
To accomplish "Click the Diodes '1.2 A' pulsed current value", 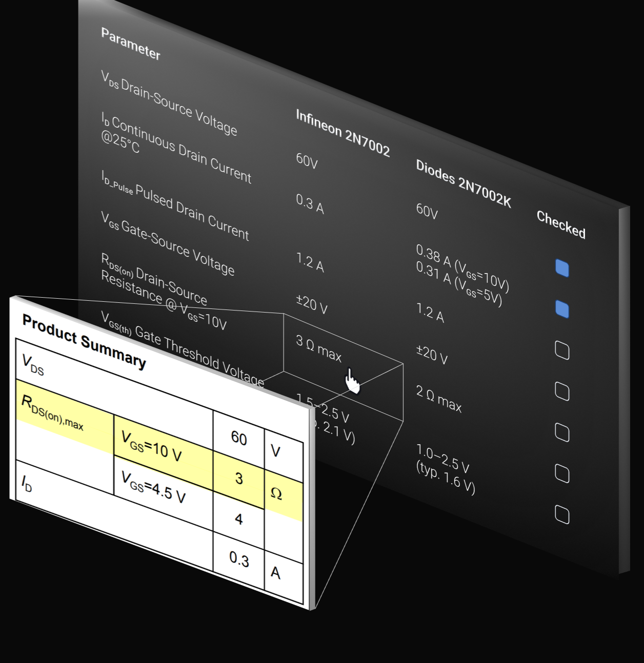I will coord(430,313).
